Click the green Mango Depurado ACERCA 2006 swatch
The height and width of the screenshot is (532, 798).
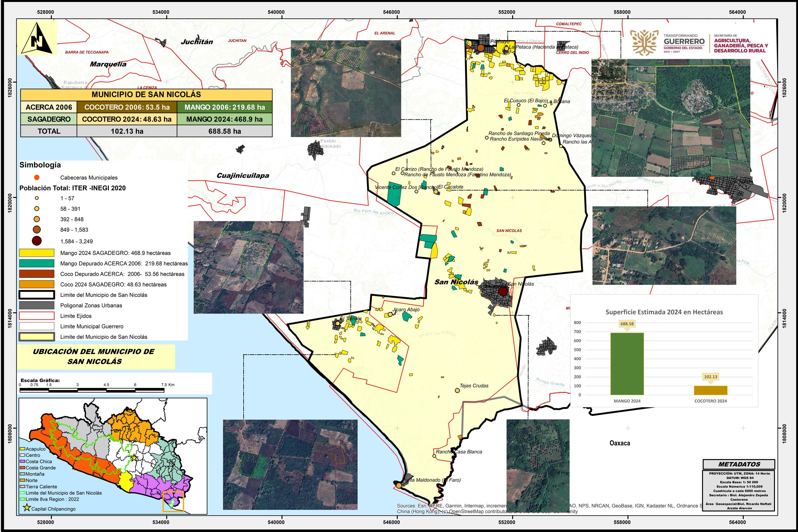[37, 263]
